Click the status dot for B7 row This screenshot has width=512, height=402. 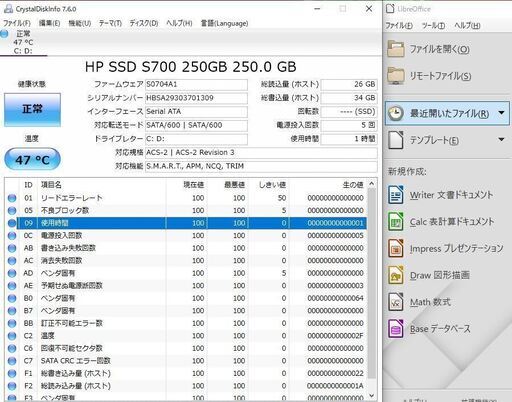(x=12, y=311)
